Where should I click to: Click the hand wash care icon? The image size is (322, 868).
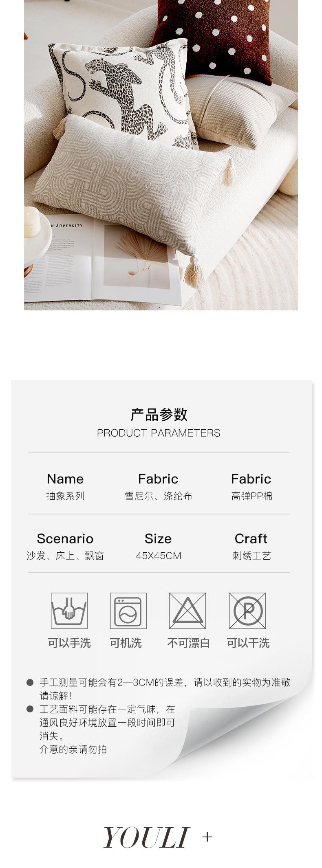pos(69,610)
